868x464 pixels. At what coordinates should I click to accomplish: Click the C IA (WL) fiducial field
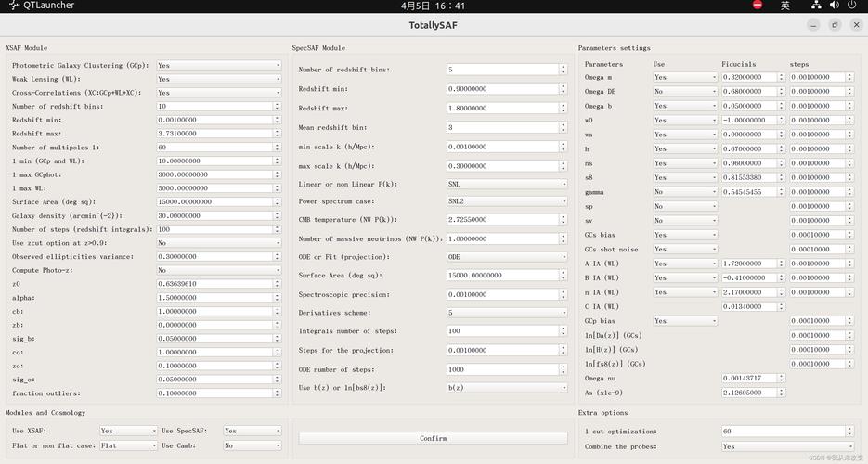point(754,306)
